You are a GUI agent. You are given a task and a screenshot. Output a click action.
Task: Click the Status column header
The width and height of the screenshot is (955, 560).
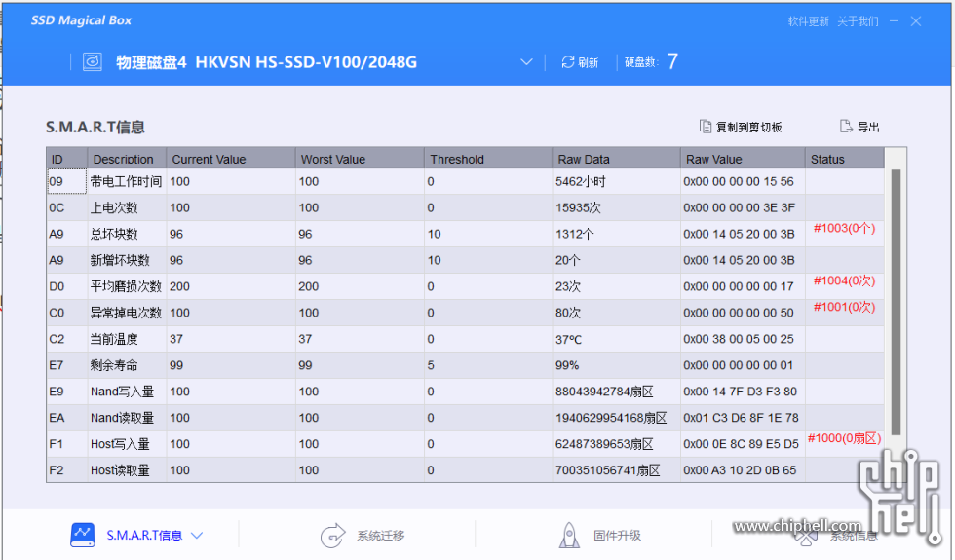coord(844,159)
